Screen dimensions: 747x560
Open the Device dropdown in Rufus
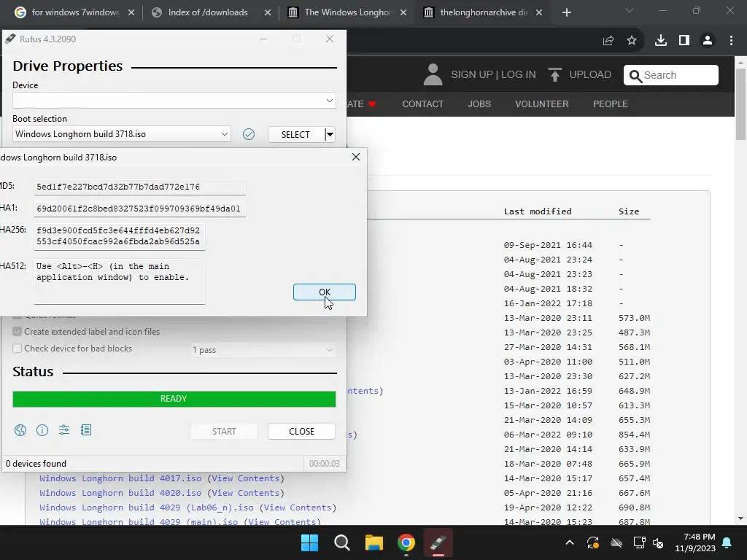pyautogui.click(x=174, y=101)
